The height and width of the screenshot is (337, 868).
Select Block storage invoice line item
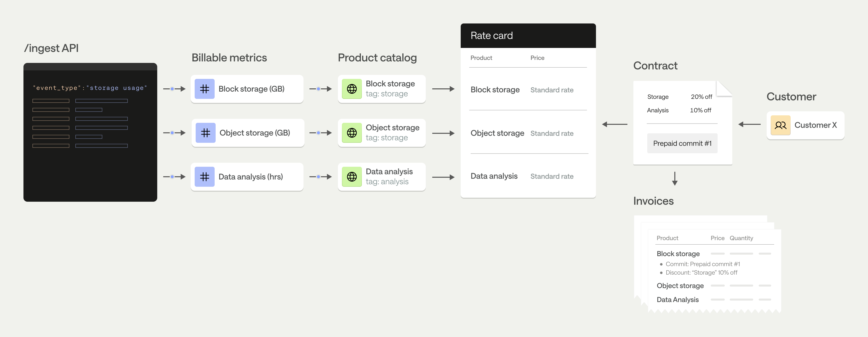coord(678,254)
